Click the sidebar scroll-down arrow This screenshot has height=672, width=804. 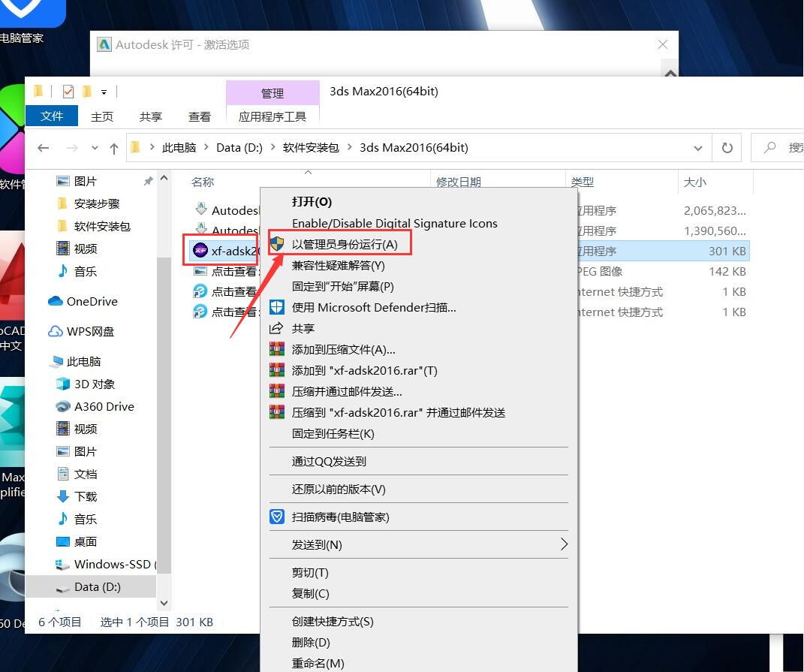pyautogui.click(x=164, y=602)
